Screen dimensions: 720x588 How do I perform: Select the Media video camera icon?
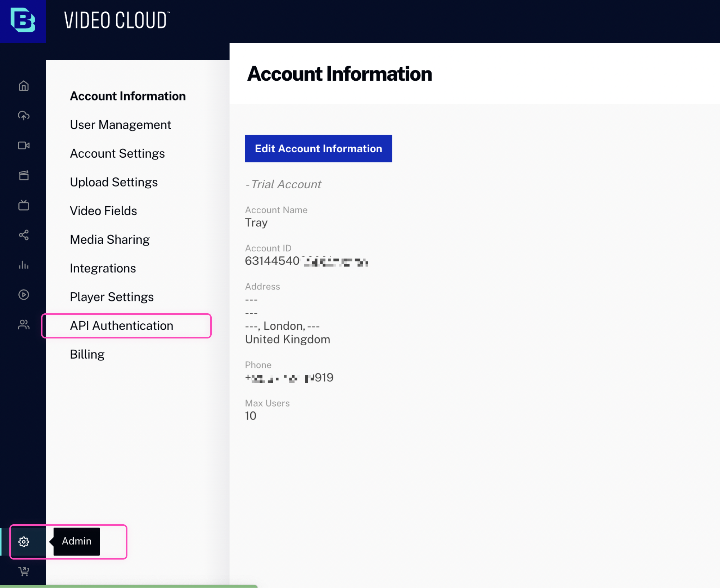coord(23,145)
